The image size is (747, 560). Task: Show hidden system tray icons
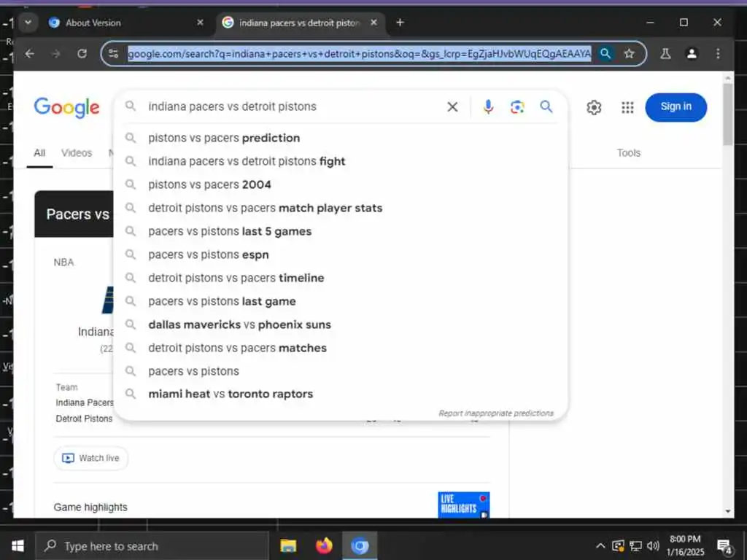[600, 545]
